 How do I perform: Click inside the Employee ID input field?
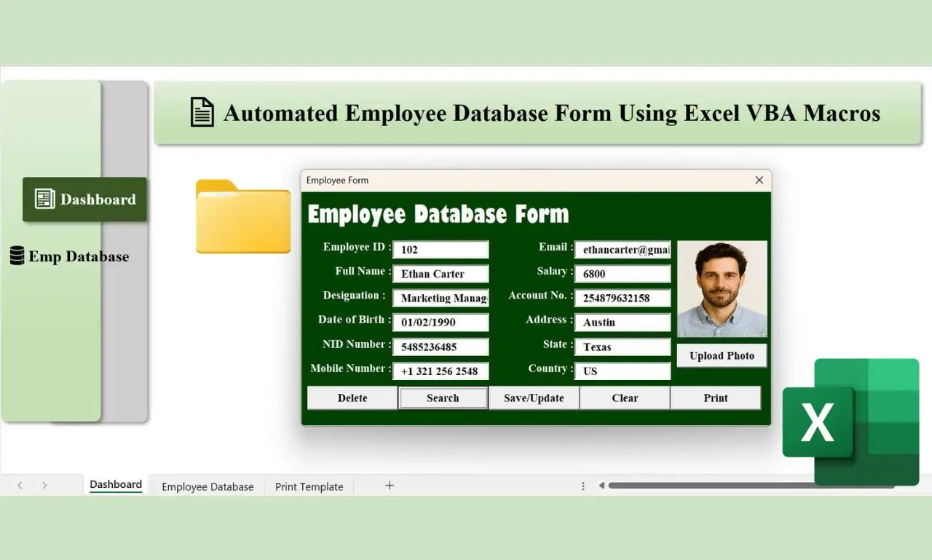pyautogui.click(x=441, y=249)
